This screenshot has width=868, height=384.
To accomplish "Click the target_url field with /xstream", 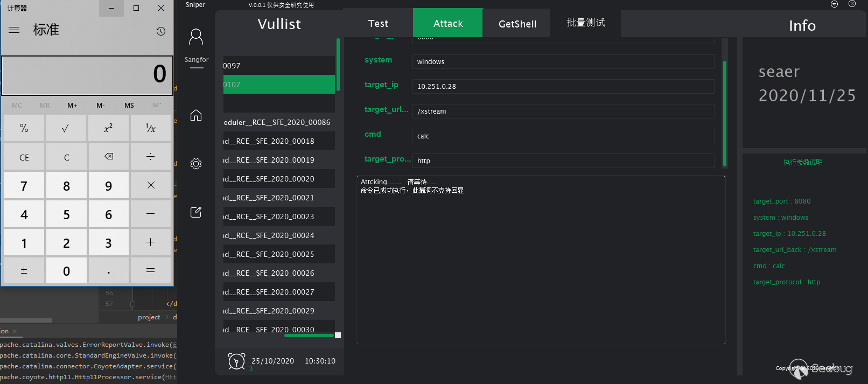I will tap(563, 111).
